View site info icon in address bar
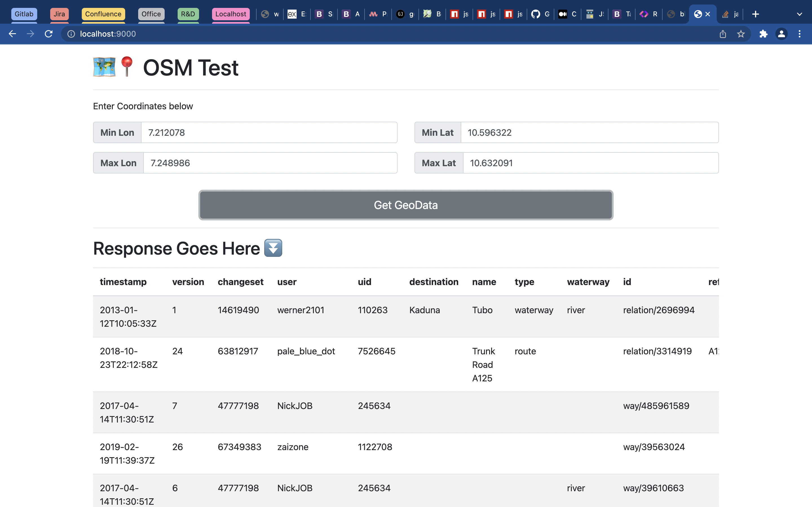This screenshot has width=812, height=507. [71, 34]
